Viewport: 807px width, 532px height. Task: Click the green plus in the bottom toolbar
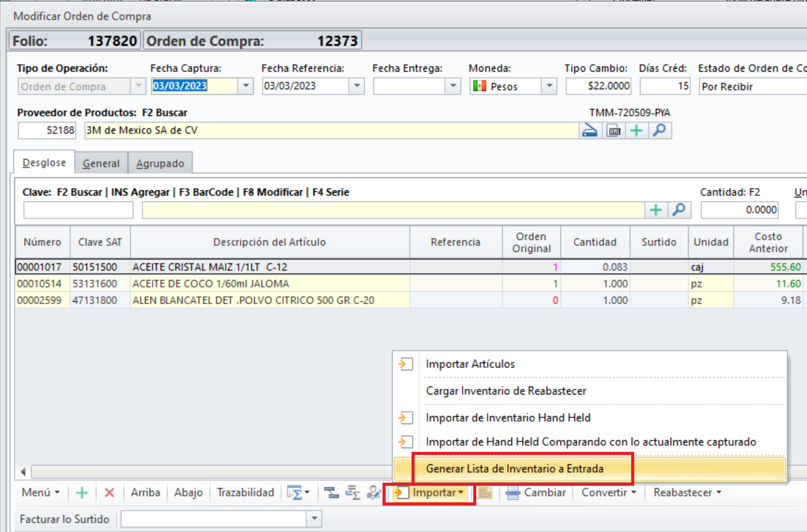click(x=82, y=493)
